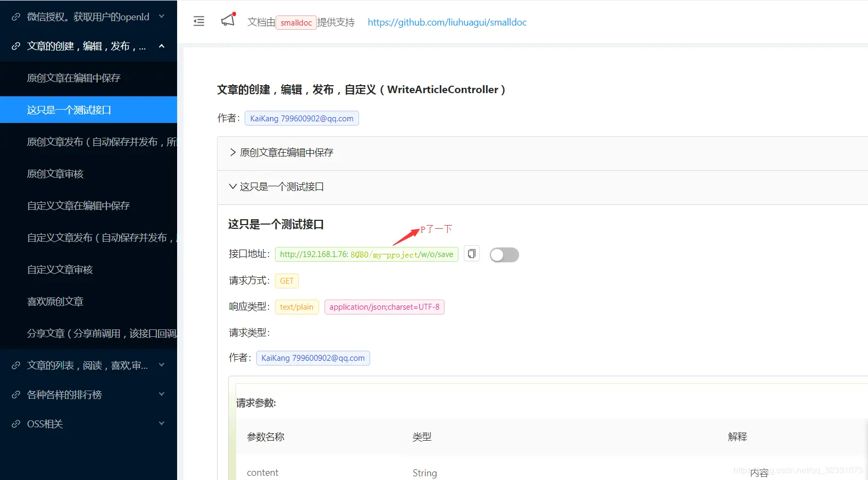This screenshot has height=480, width=868.
Task: Click the GET request method badge
Action: coord(287,281)
